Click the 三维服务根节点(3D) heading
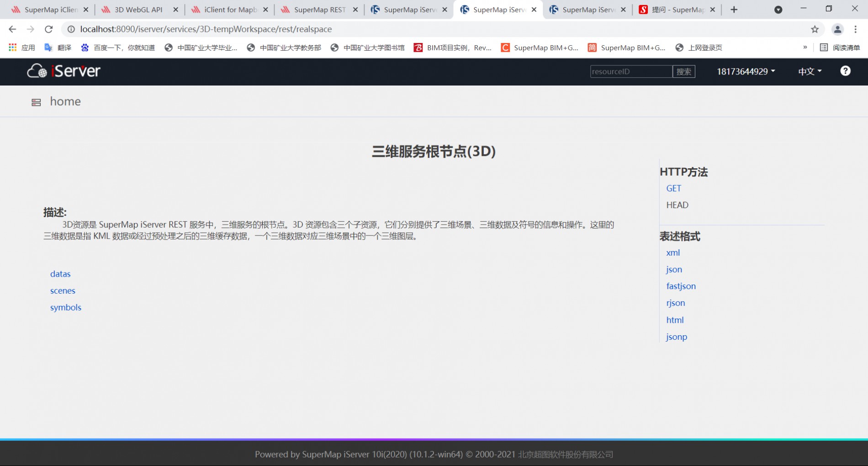Image resolution: width=868 pixels, height=466 pixels. pyautogui.click(x=434, y=151)
